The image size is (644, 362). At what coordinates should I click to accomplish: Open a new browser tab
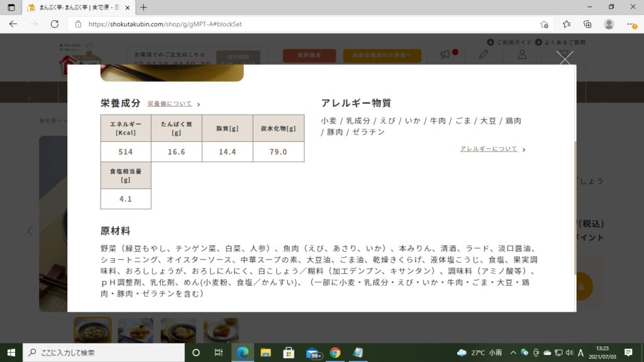pyautogui.click(x=143, y=8)
